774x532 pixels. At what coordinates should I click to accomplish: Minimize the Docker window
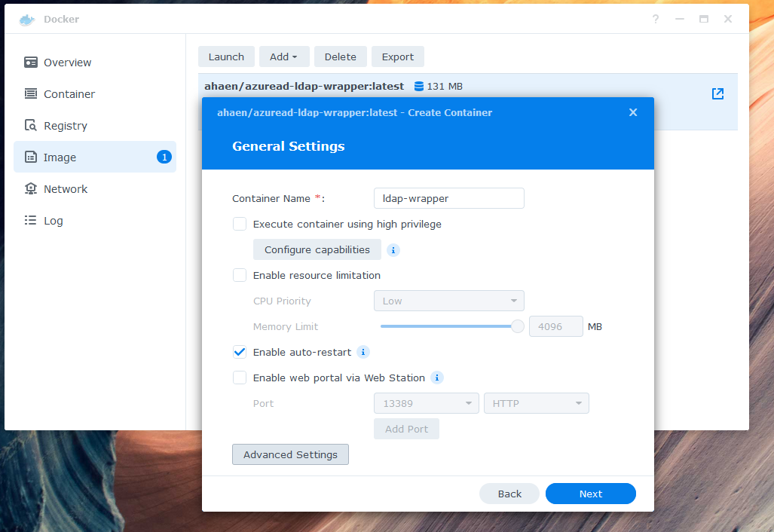pos(680,19)
